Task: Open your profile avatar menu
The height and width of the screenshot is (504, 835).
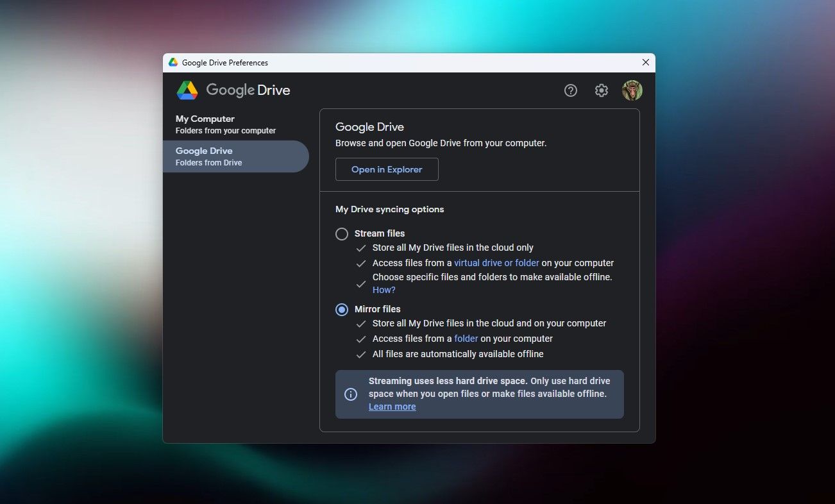Action: tap(632, 90)
